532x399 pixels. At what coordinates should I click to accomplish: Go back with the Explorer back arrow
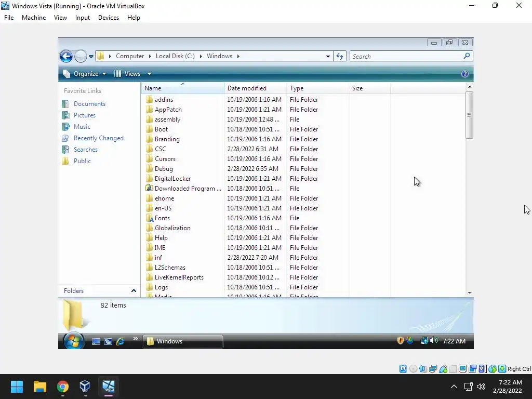[66, 56]
